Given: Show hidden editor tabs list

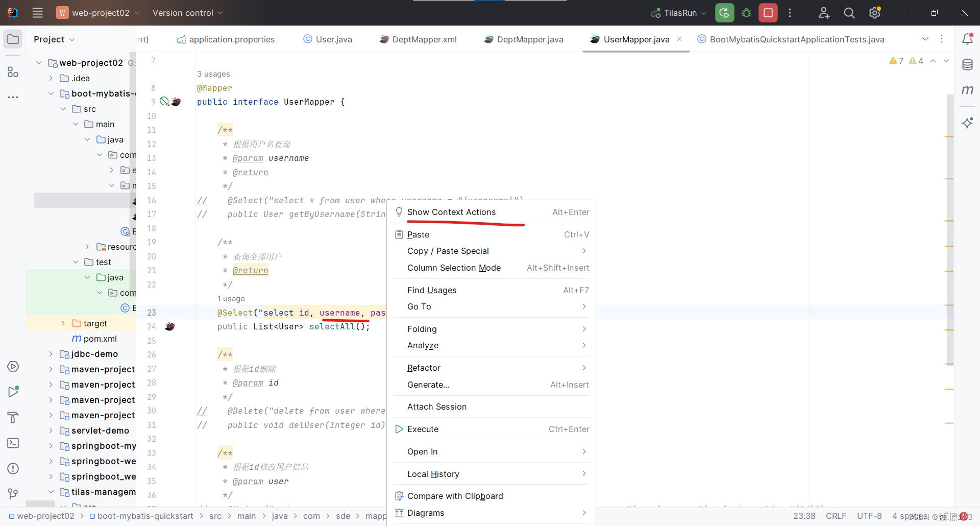Looking at the screenshot, I should pos(925,39).
